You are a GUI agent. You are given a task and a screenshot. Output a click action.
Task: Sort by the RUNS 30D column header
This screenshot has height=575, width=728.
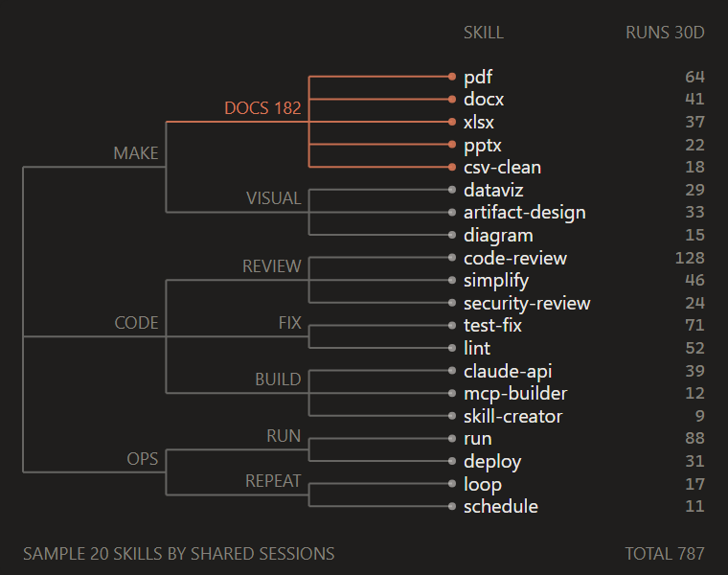click(665, 33)
